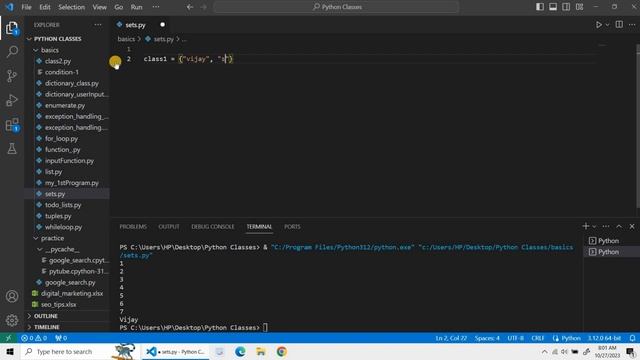
Task: Open the Search view in activity bar
Action: 12,51
